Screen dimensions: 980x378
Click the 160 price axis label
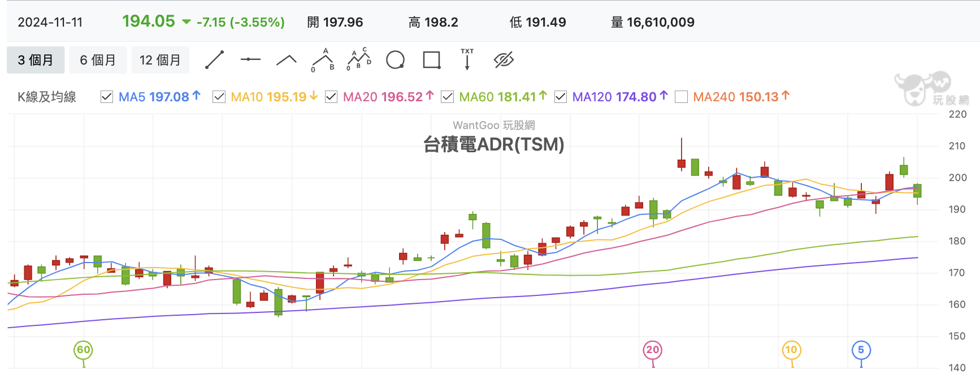coord(957,304)
